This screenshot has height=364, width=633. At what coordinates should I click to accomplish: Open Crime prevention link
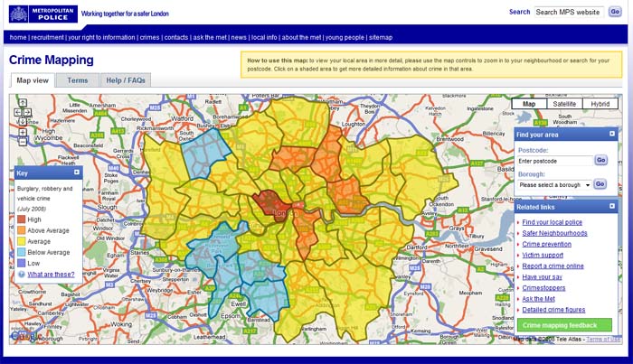coord(546,244)
